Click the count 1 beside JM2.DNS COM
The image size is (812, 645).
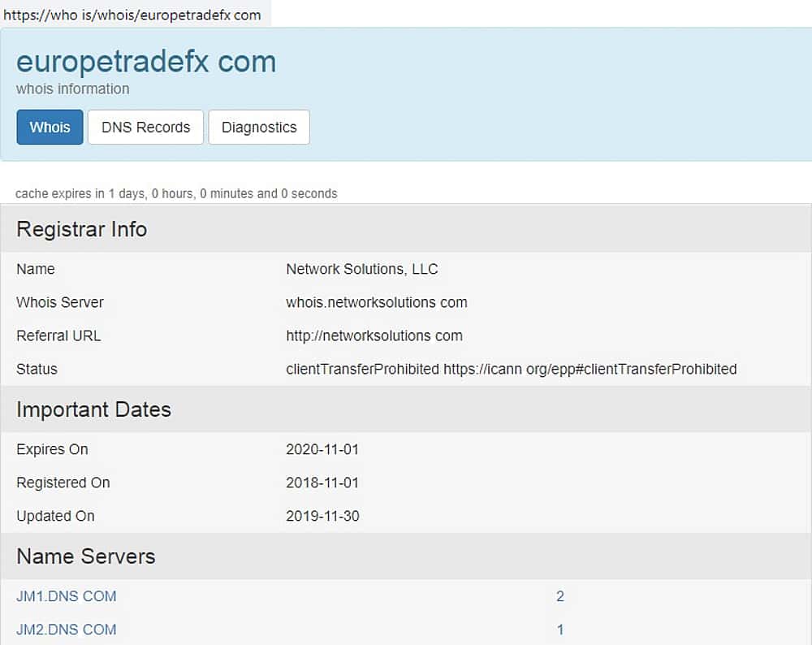(560, 630)
